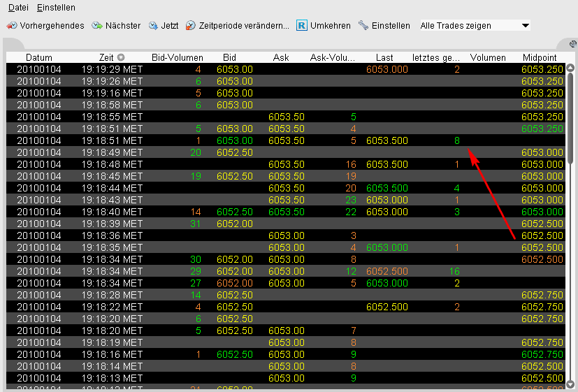The image size is (578, 392).
Task: Go to Vorhergehendes time period
Action: [x=45, y=25]
